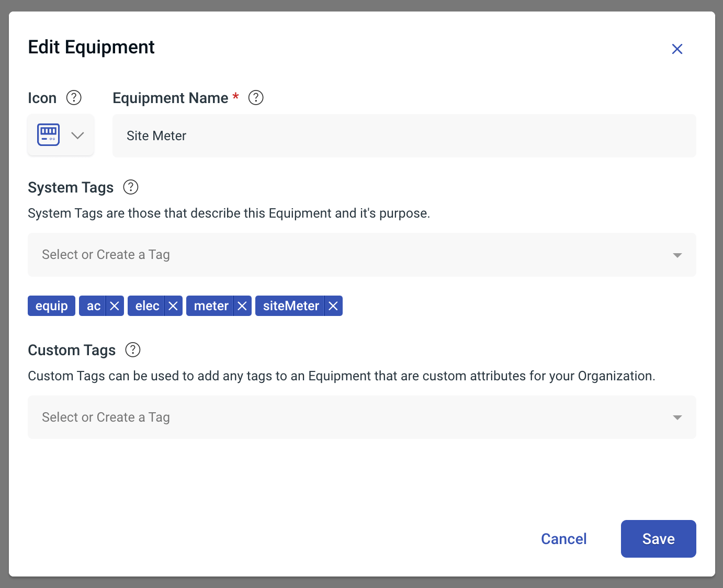Click the ac tag label
The image size is (723, 588).
[93, 306]
